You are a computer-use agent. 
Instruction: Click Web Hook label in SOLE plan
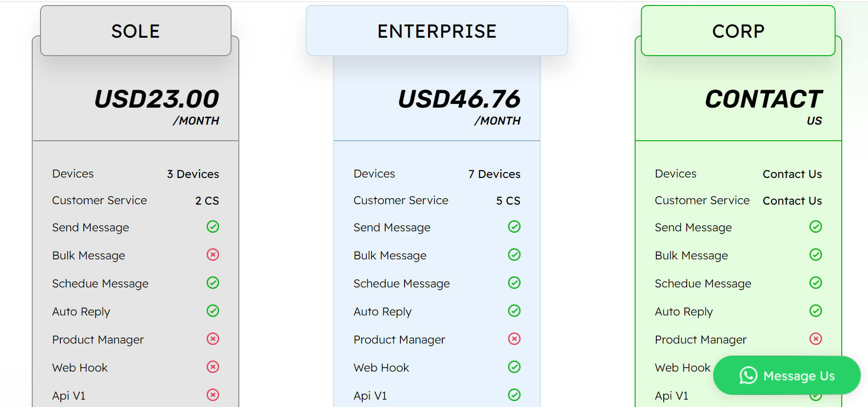click(80, 367)
